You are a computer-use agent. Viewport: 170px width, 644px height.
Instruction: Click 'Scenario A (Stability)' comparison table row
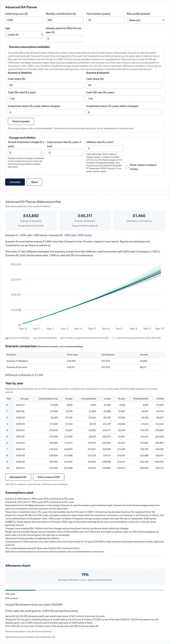(85, 361)
